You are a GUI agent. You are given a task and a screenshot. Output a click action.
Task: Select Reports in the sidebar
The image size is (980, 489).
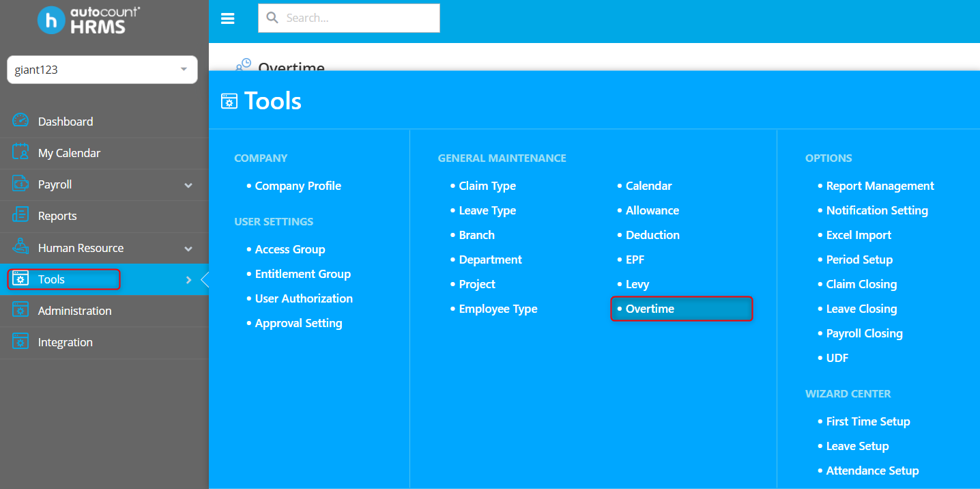57,216
